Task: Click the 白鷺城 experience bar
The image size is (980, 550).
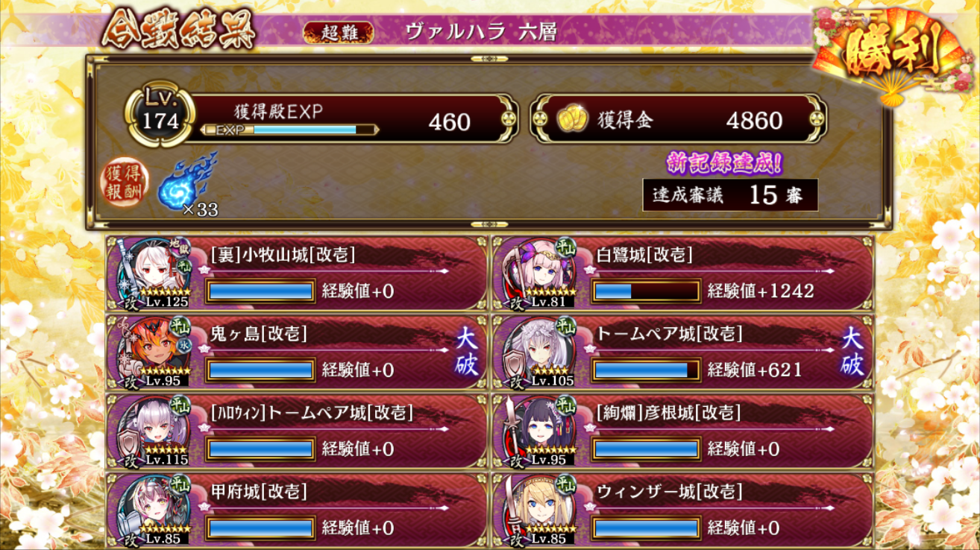Action: 646,291
